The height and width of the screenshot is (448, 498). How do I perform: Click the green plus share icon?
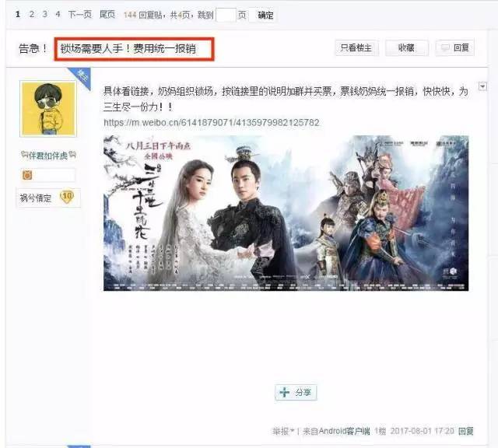pyautogui.click(x=284, y=393)
